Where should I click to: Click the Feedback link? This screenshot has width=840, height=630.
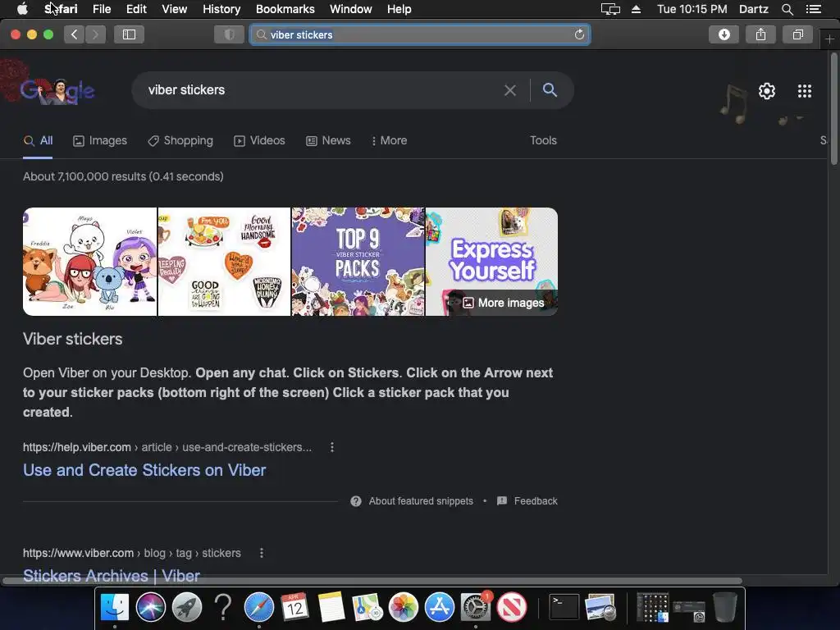click(536, 501)
